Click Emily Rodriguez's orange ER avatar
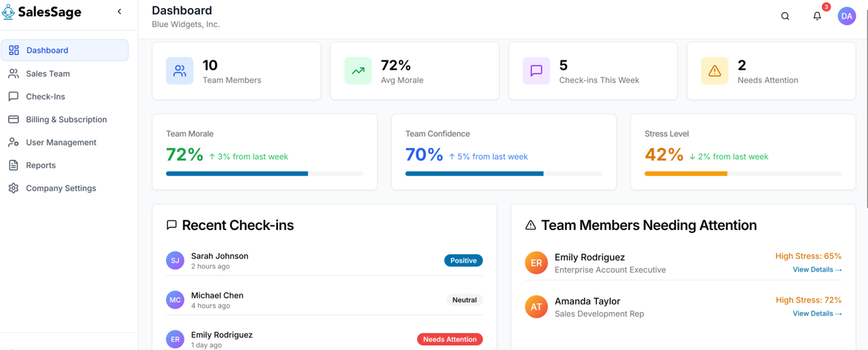Image resolution: width=868 pixels, height=350 pixels. 536,263
